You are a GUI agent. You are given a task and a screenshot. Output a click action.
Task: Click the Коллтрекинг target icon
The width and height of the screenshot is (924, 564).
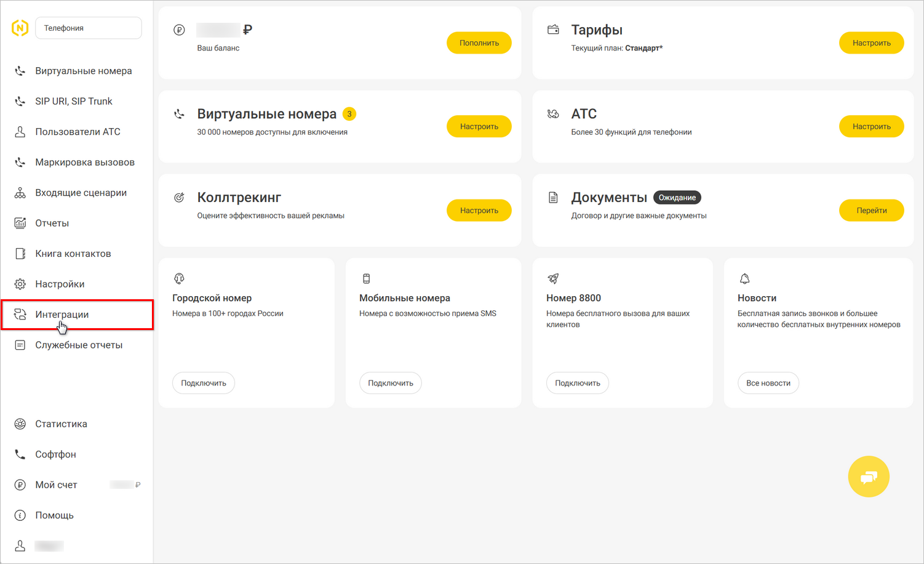(179, 197)
